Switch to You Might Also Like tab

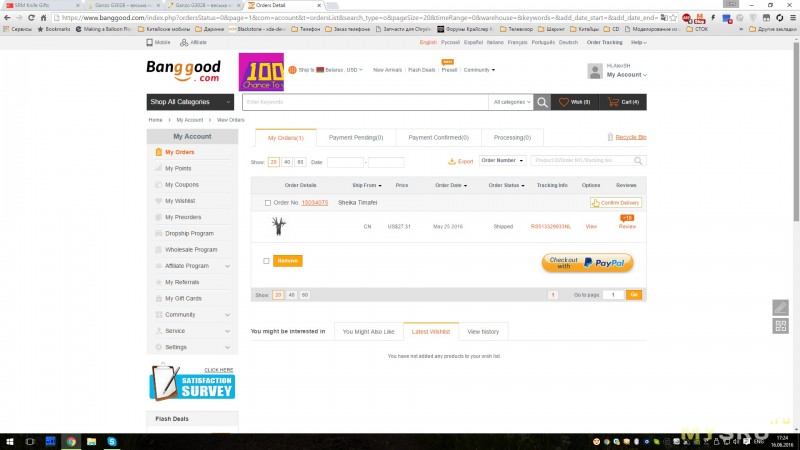pyautogui.click(x=368, y=332)
